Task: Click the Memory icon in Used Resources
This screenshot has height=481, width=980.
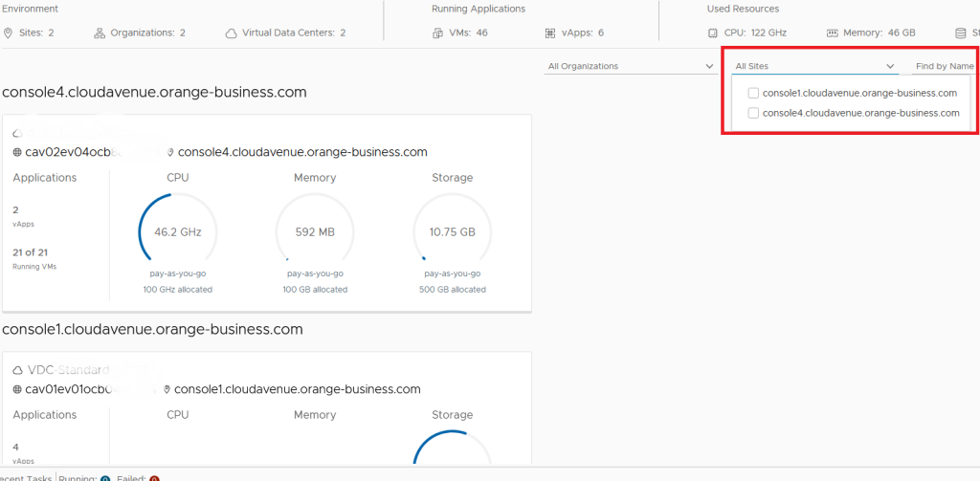Action: [x=832, y=33]
